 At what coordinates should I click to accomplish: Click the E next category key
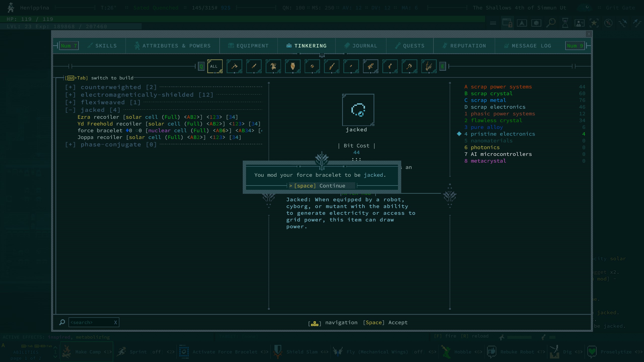pyautogui.click(x=443, y=67)
